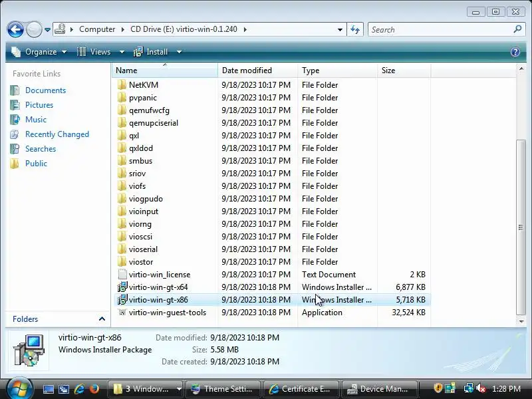532x399 pixels.
Task: Select the vioscsi folder icon
Action: [122, 237]
